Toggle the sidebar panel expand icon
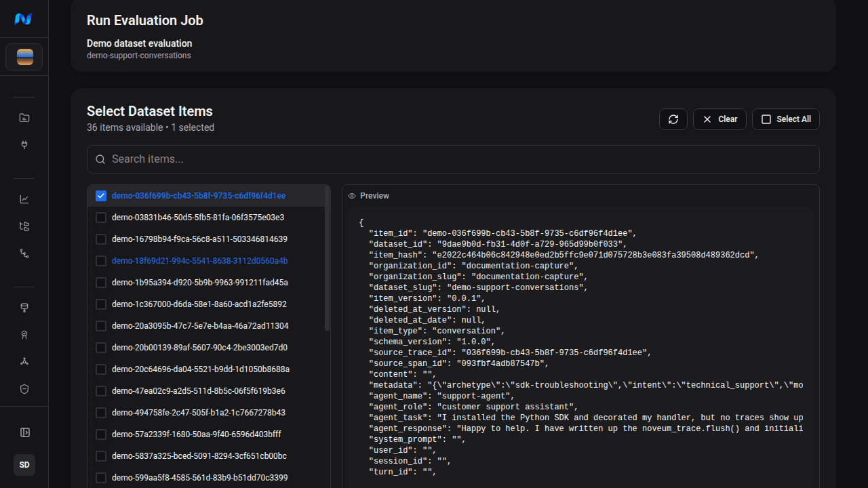Screen dimensions: 868x488 (24, 432)
